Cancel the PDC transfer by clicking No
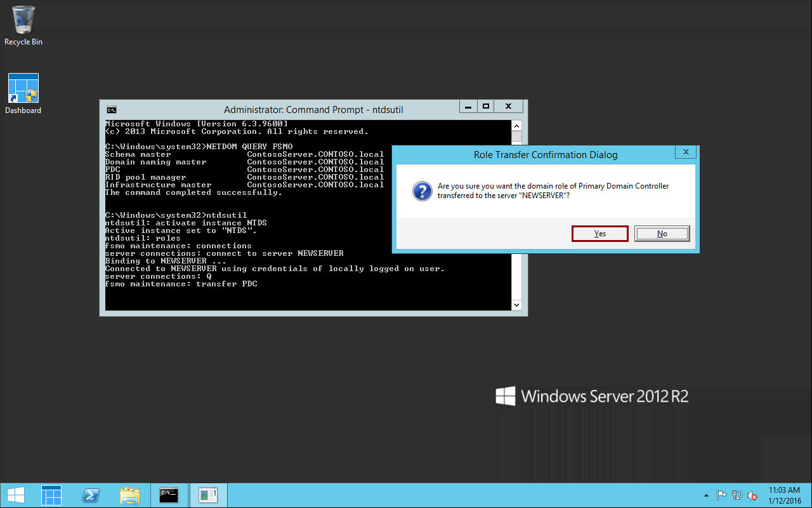Screen dimensions: 812x508 pos(662,233)
